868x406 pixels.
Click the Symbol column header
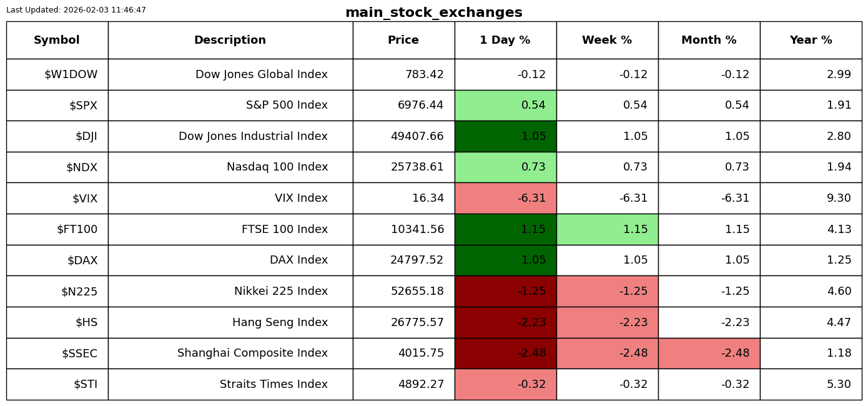coord(57,40)
